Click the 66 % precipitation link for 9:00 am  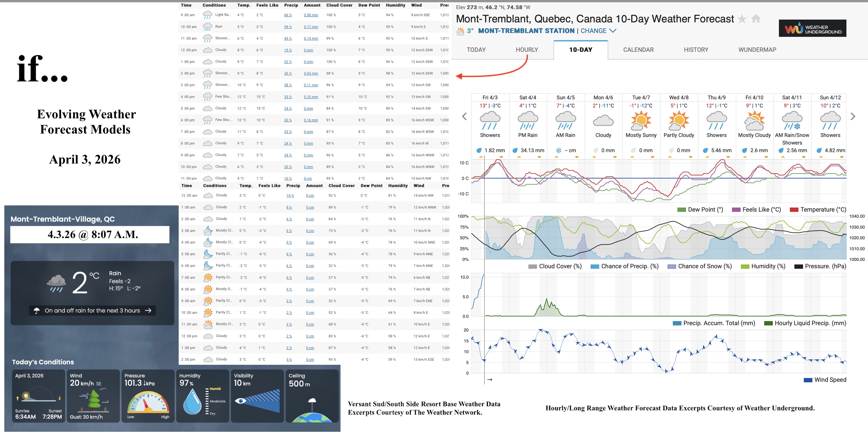coord(288,15)
